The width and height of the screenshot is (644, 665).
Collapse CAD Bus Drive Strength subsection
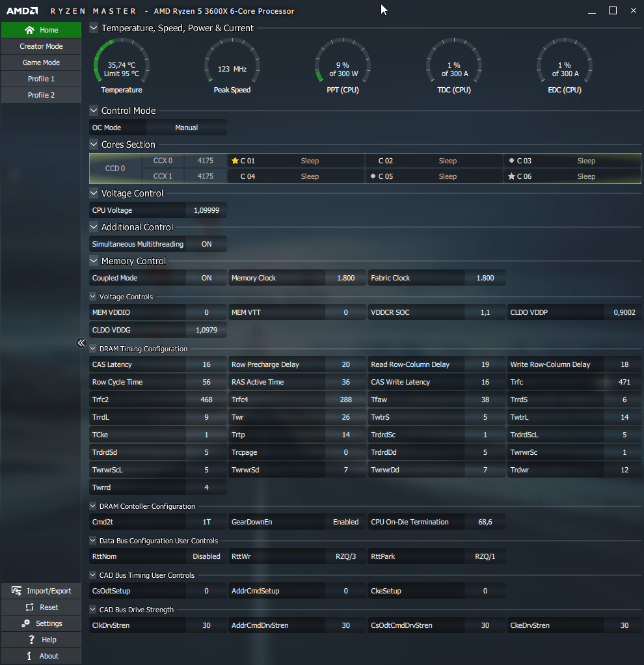click(x=93, y=610)
